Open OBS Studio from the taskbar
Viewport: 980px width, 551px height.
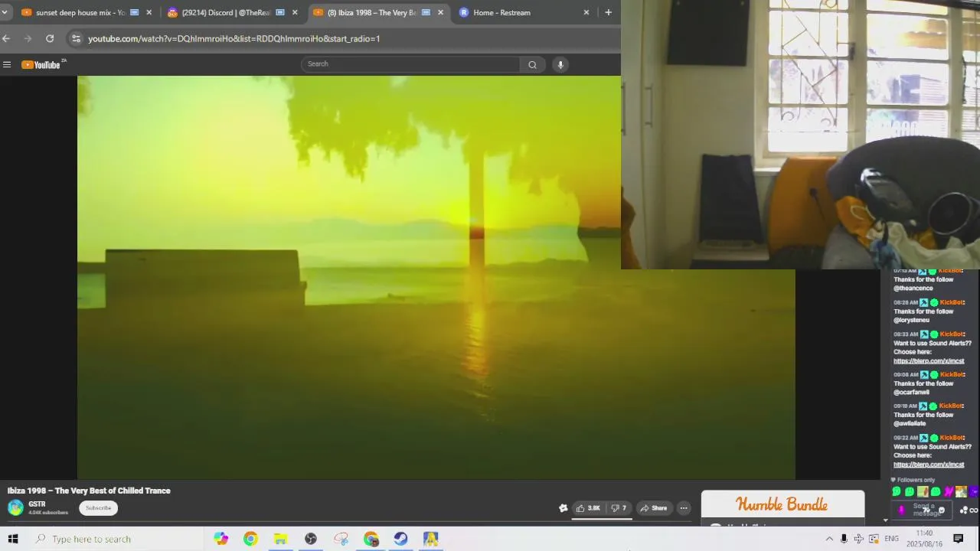click(x=311, y=539)
